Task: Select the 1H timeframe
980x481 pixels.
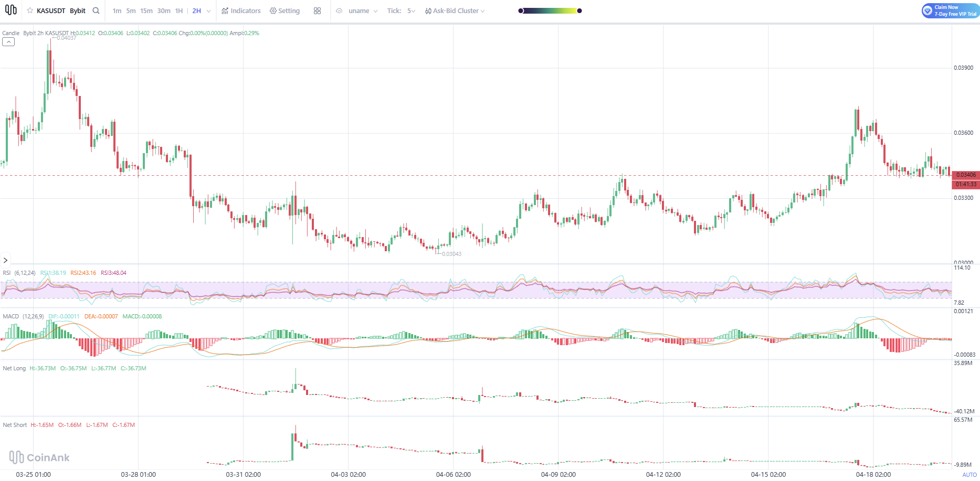Action: click(x=179, y=10)
